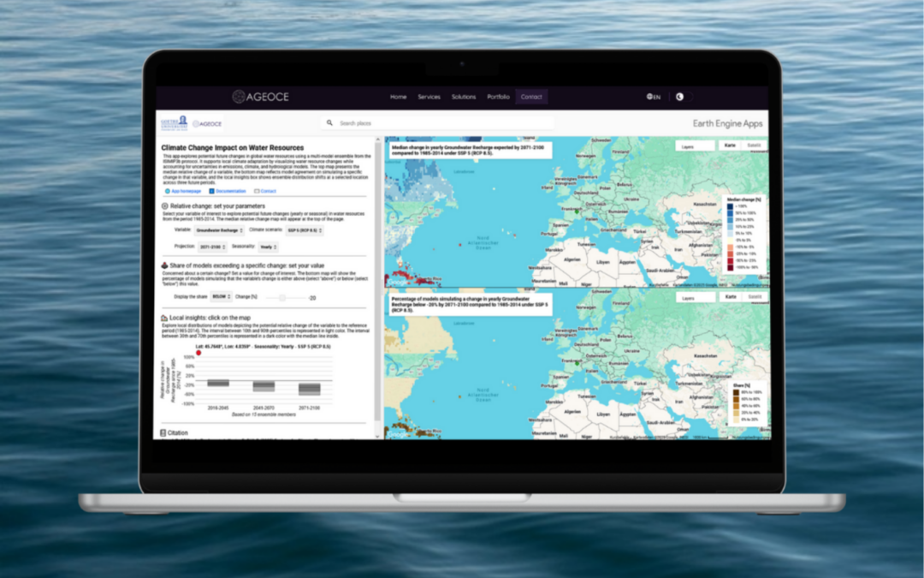Click the red dot above the chart
924x578 pixels.
198,353
